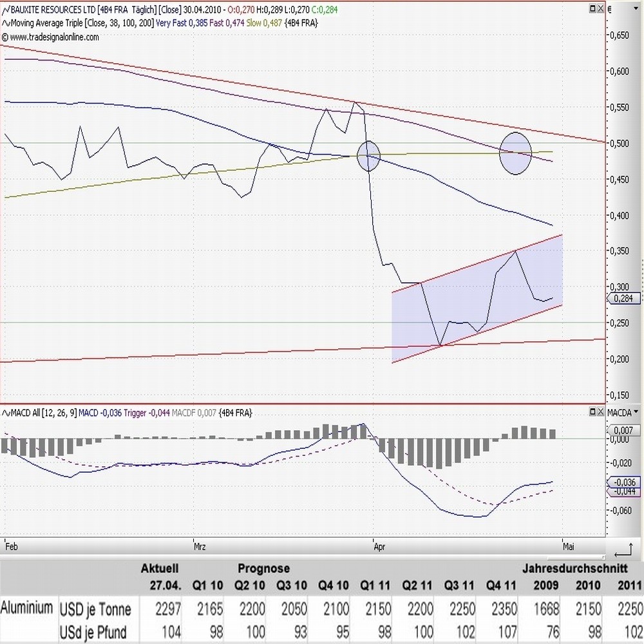This screenshot has width=644, height=644.
Task: Select the zigzag icon beside BAUXITE RESOURCES legend
Action: [6, 9]
